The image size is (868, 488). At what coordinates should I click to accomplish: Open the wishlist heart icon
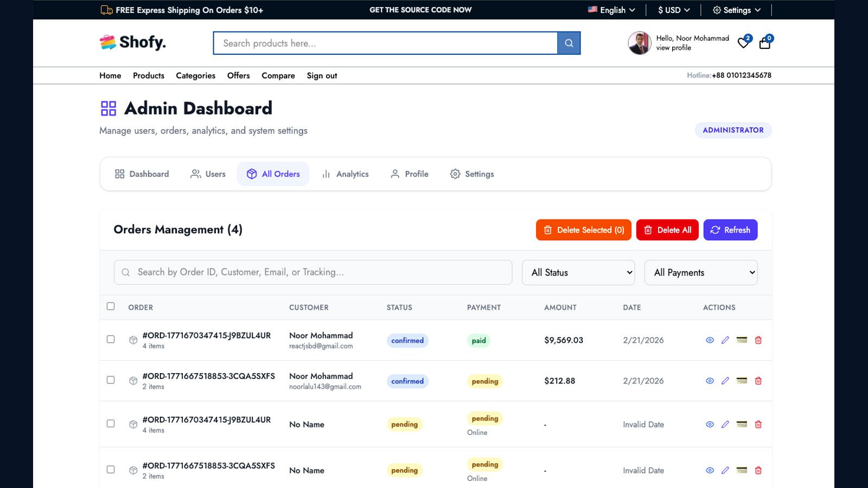(x=743, y=43)
